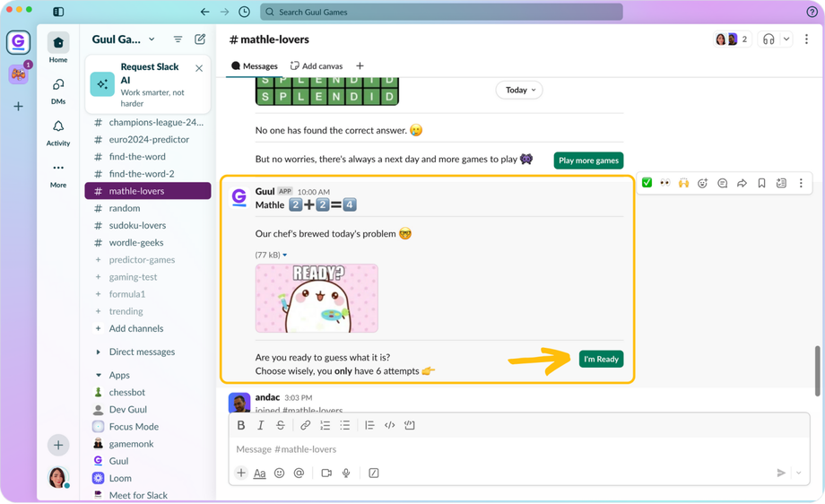Switch to the second workspace with badge
Image resolution: width=825 pixels, height=504 pixels.
coord(19,74)
